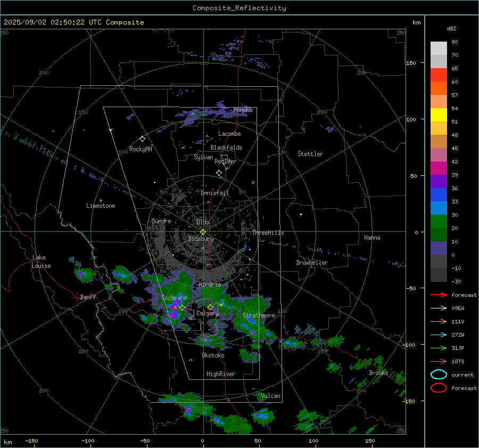Viewport: 479px width, 448px height.
Task: Click the Innisfail city label
Action: (x=214, y=193)
